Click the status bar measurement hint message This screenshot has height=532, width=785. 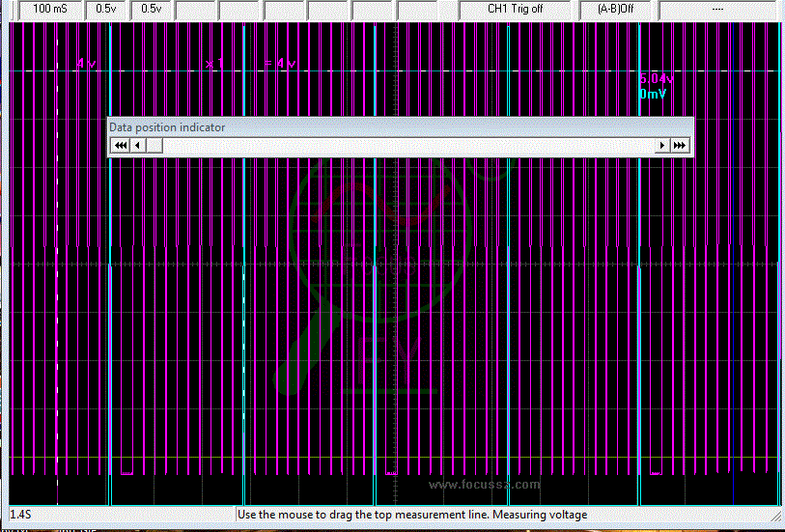pyautogui.click(x=412, y=516)
